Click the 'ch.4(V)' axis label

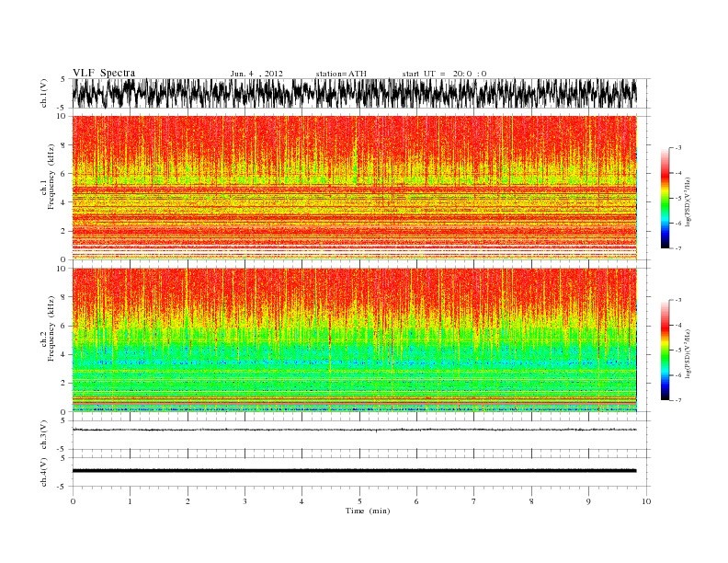pyautogui.click(x=43, y=472)
